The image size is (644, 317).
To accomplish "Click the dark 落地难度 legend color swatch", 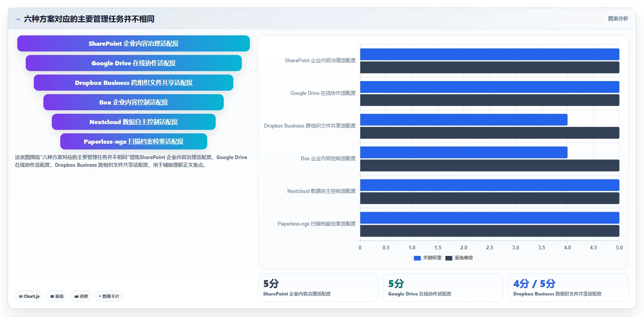I will tap(449, 258).
